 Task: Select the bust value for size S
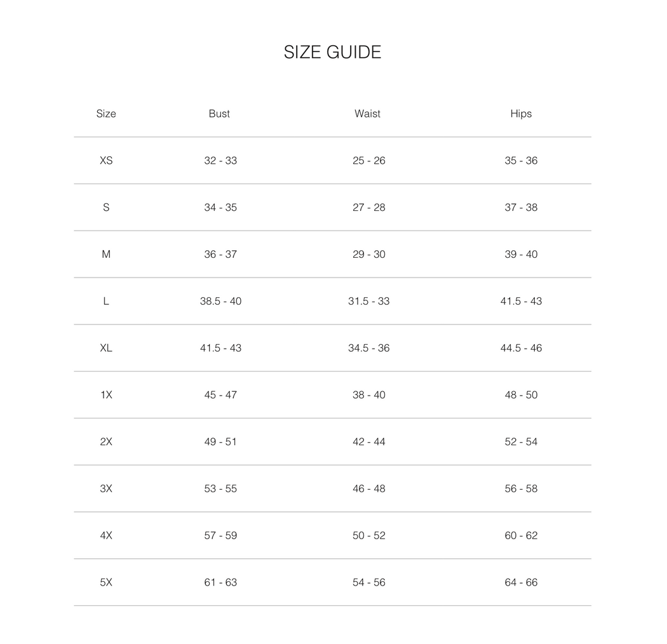click(x=220, y=208)
